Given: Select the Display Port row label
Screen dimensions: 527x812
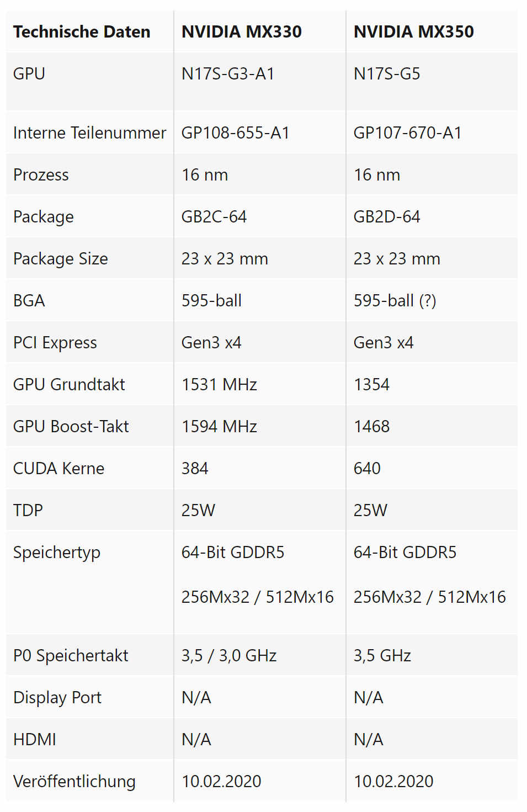Looking at the screenshot, I should (x=57, y=698).
